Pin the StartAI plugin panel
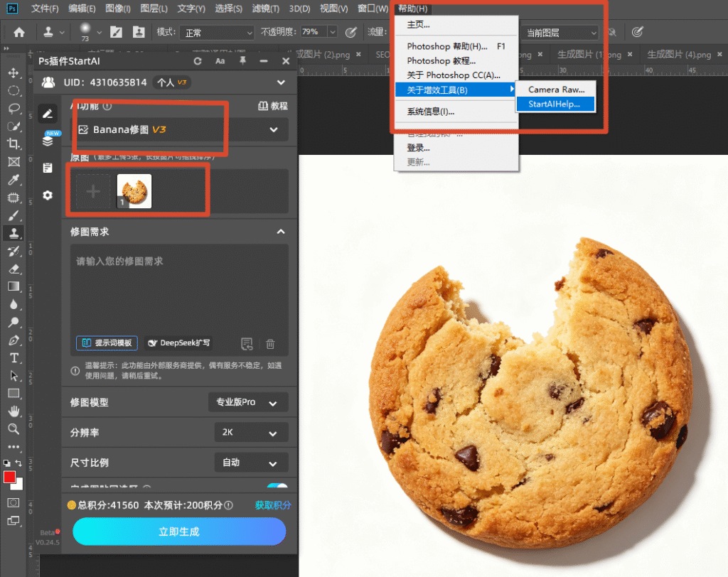728x577 pixels. [242, 61]
